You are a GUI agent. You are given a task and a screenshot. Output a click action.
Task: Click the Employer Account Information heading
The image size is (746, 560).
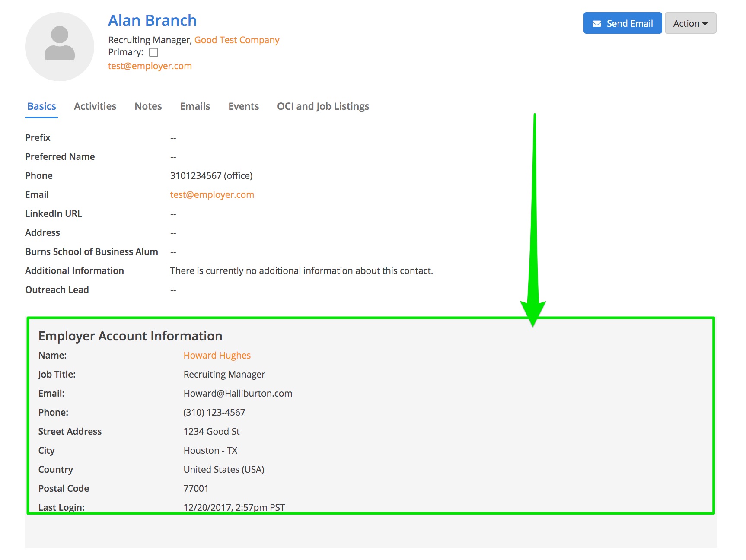pyautogui.click(x=130, y=336)
